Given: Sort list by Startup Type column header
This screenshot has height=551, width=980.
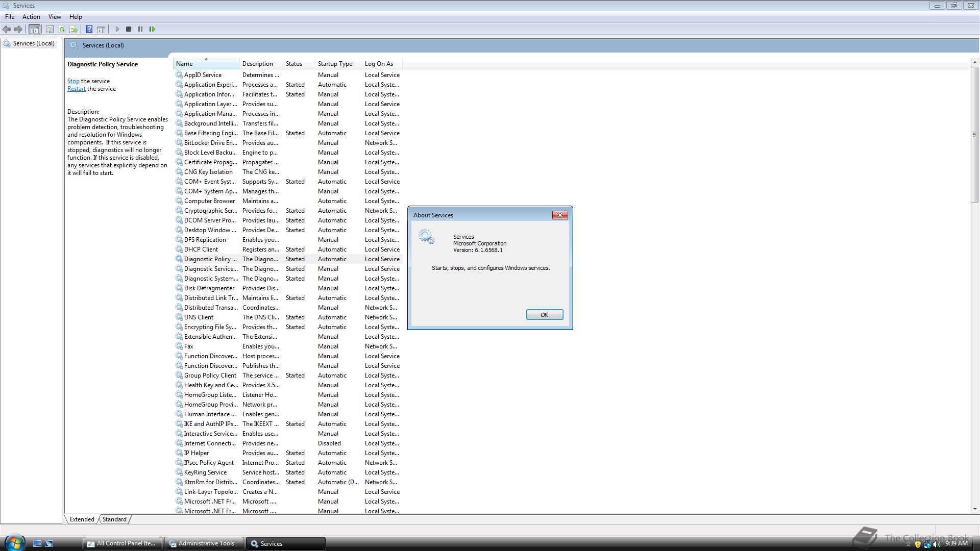Looking at the screenshot, I should (338, 64).
